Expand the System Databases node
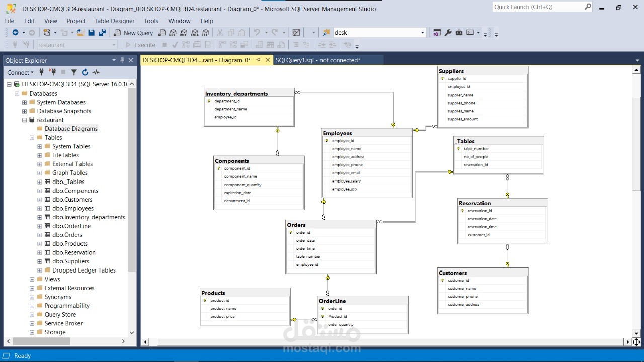The width and height of the screenshot is (644, 362). tap(24, 102)
